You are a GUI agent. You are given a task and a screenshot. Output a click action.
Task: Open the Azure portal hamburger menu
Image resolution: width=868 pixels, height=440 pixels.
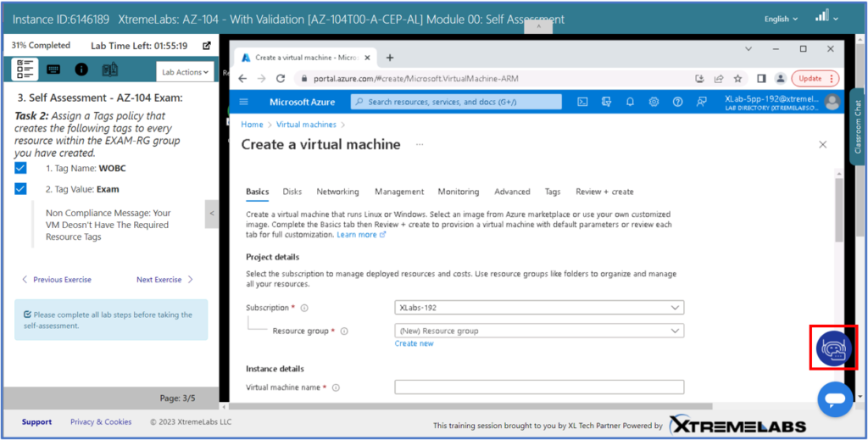pyautogui.click(x=244, y=102)
